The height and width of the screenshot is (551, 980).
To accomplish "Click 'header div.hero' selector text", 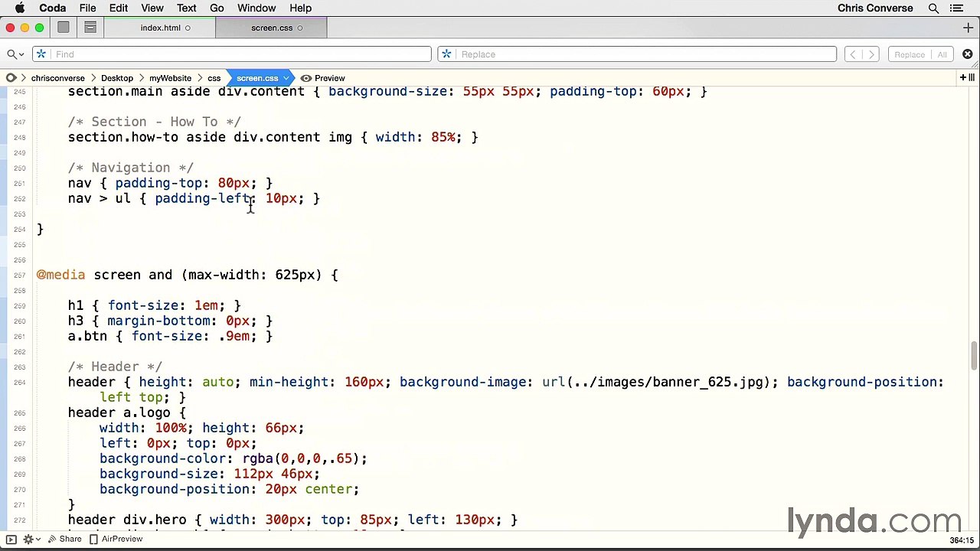I will tap(127, 520).
